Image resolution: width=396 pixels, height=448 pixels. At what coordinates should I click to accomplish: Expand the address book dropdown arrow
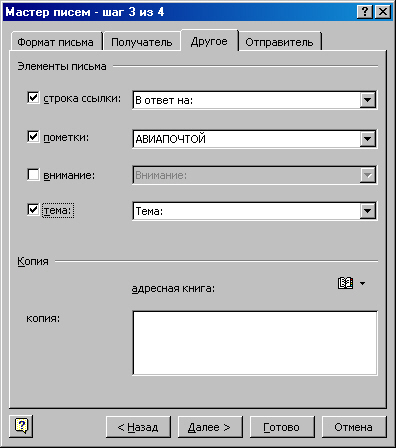click(x=363, y=284)
